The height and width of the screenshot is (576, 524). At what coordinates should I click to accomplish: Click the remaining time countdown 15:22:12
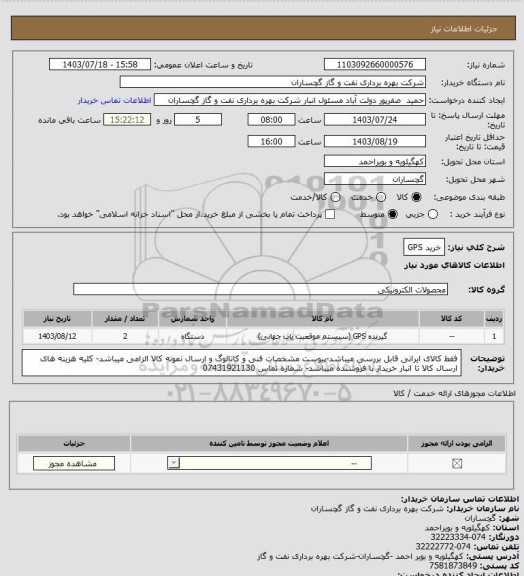pyautogui.click(x=127, y=120)
